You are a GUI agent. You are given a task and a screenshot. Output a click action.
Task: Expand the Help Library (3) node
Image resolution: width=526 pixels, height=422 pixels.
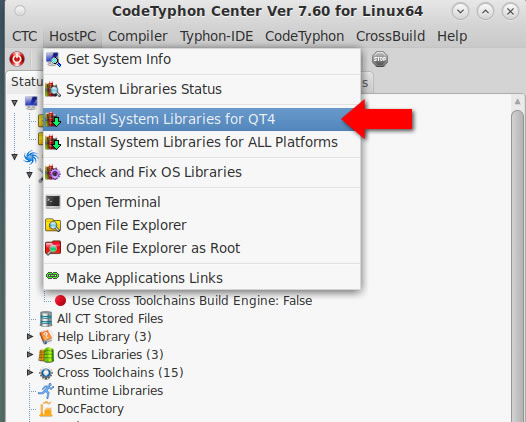pyautogui.click(x=30, y=336)
